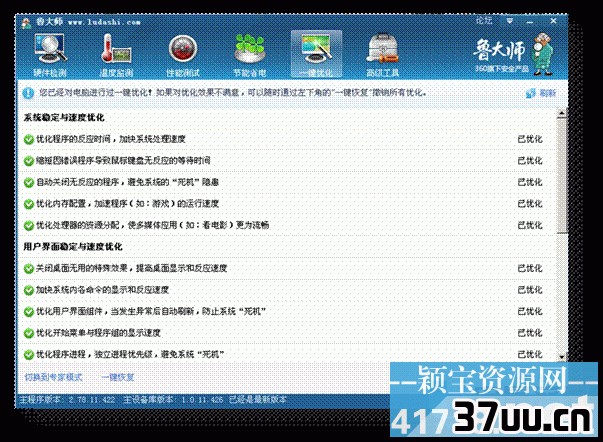Click 已经是最新版本 status text

click(x=258, y=400)
